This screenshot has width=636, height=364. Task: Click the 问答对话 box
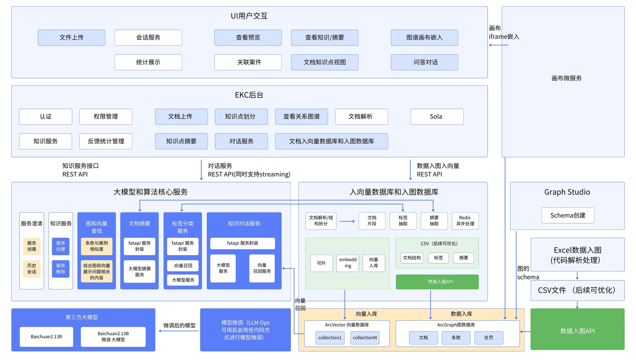[x=424, y=62]
